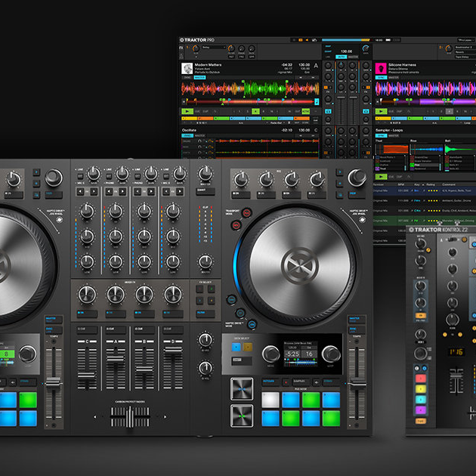
Task: Enable SYNC on the Modern Matters deck
Action: pyautogui.click(x=187, y=77)
